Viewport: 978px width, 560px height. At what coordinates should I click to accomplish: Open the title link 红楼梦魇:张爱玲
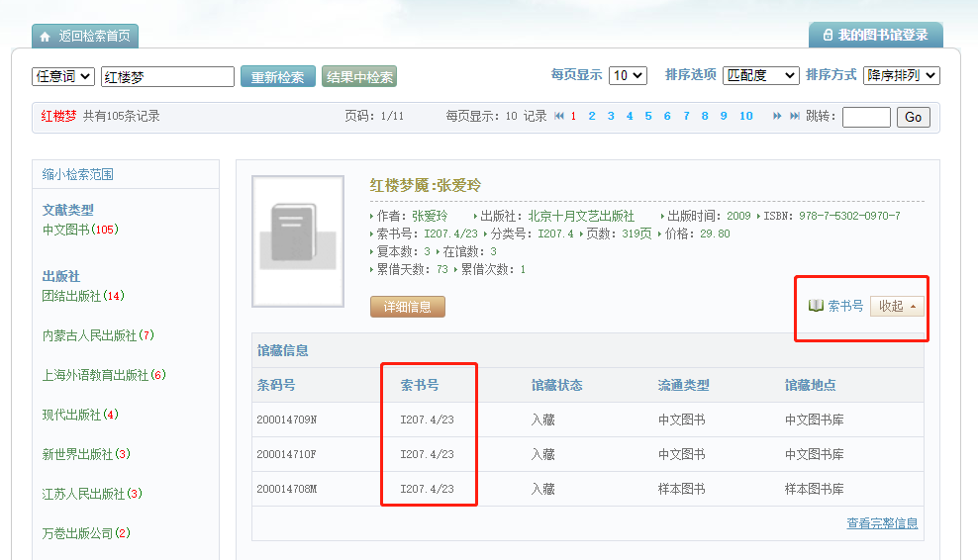pyautogui.click(x=426, y=185)
